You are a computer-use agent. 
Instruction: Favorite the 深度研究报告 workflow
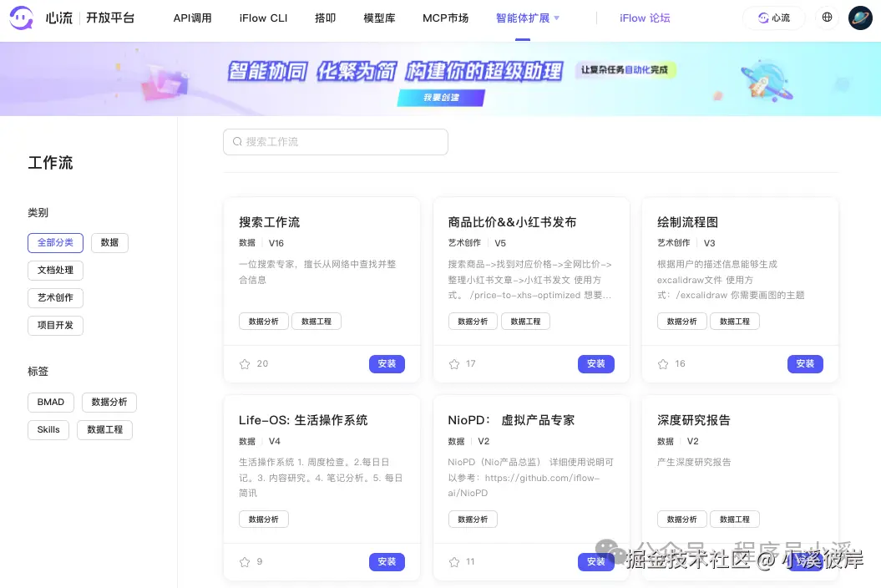tap(661, 561)
